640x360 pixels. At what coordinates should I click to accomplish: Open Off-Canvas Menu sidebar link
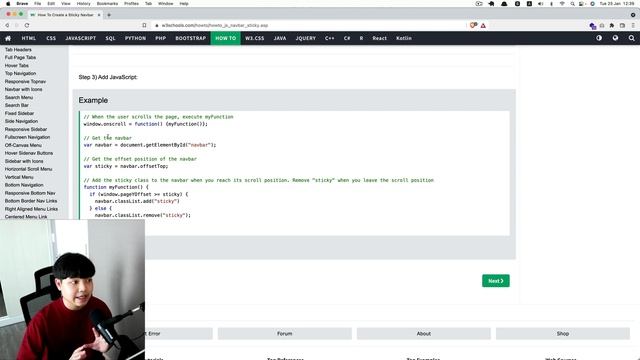(23, 145)
